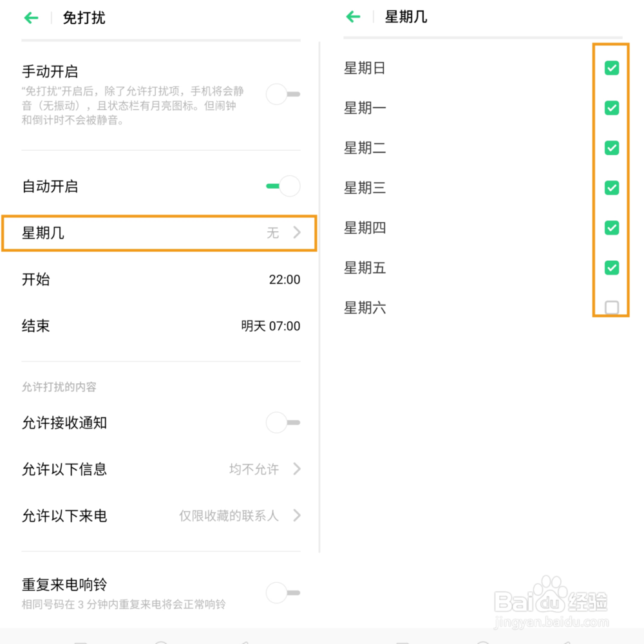Enable 重复来电响铃 switch
Viewport: 644px width, 644px height.
(283, 592)
